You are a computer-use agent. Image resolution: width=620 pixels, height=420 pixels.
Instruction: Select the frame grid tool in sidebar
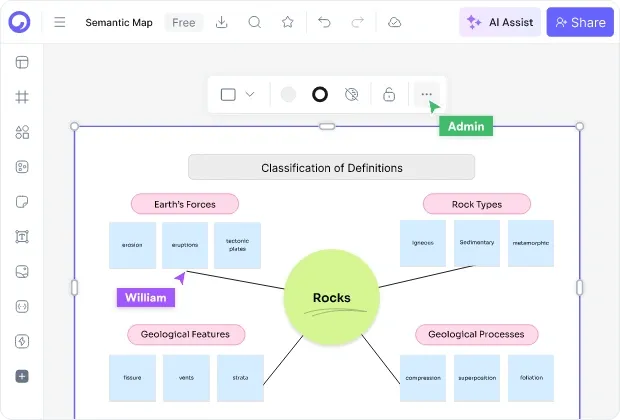(22, 97)
